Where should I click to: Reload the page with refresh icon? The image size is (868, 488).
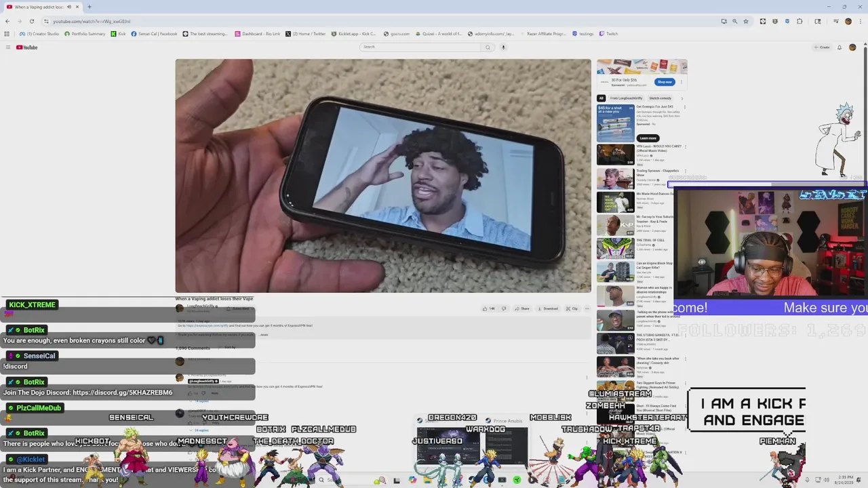31,21
